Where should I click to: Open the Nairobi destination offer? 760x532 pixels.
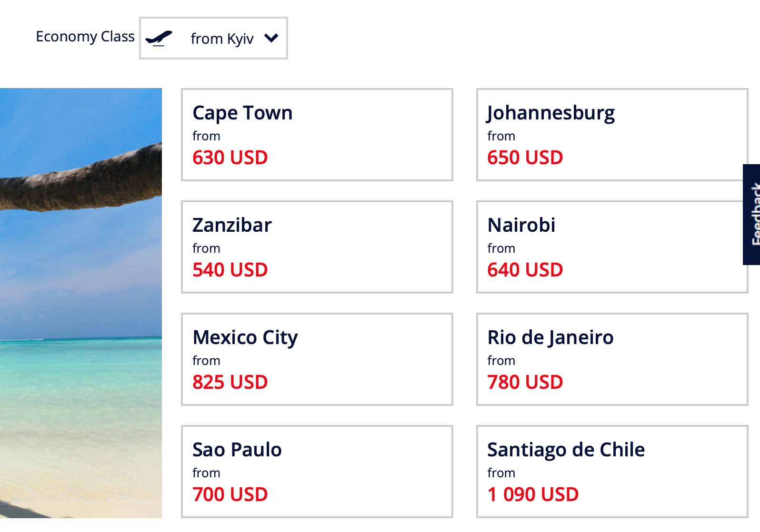pyautogui.click(x=612, y=247)
